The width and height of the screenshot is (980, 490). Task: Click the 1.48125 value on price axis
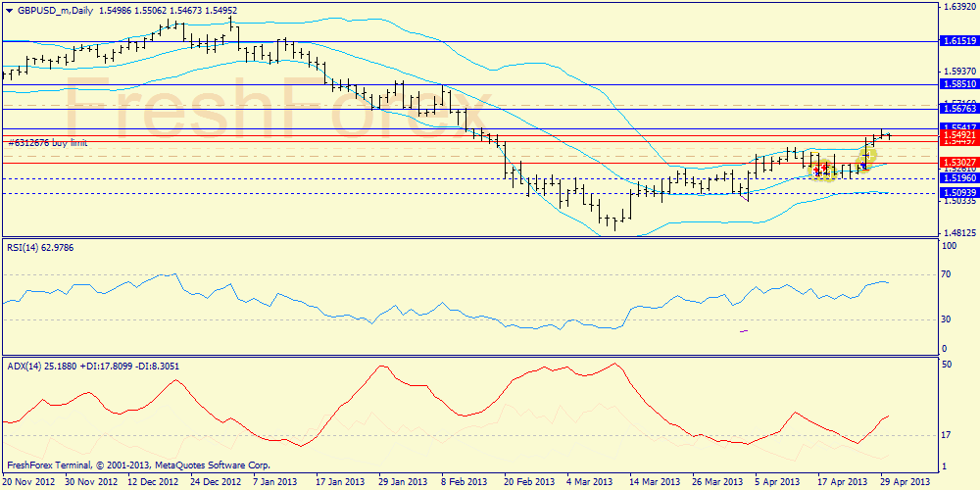pos(957,233)
